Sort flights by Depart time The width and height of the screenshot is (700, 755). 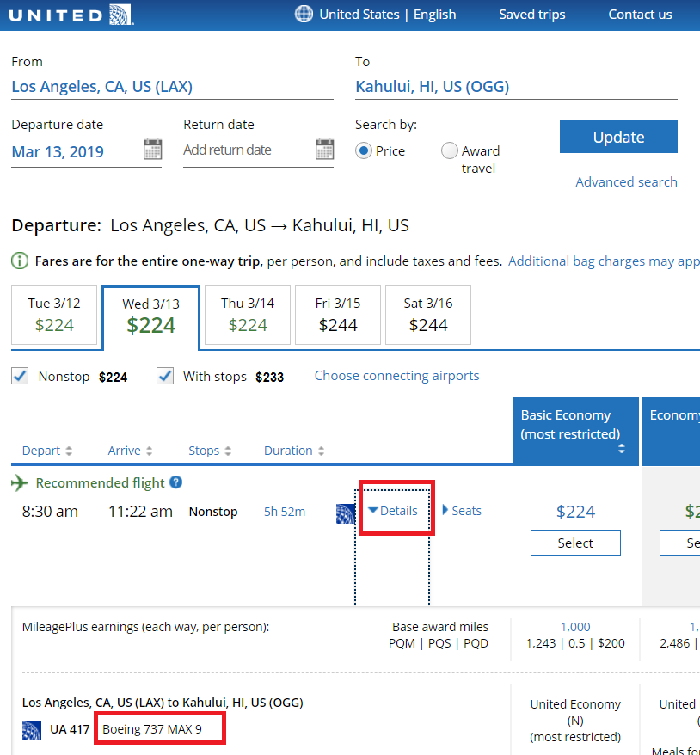click(47, 451)
